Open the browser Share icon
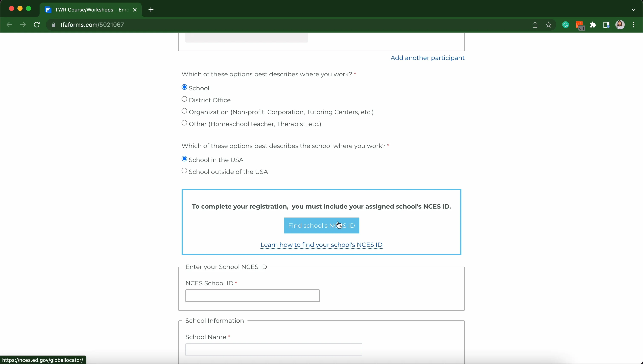Screen dimensions: 643x364 535,25
